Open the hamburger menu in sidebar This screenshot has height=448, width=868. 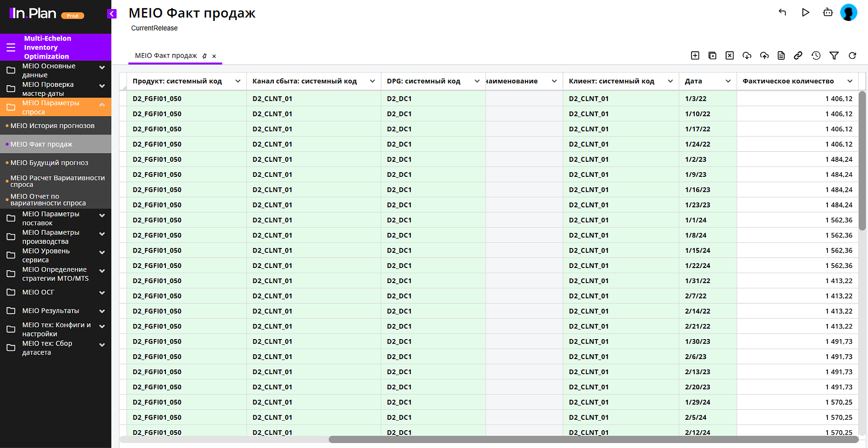coord(11,47)
